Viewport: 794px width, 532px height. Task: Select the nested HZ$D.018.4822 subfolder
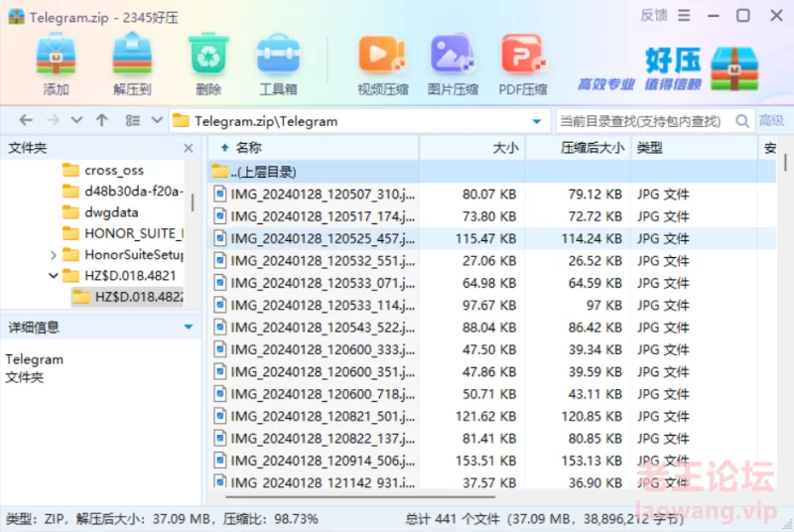(128, 297)
